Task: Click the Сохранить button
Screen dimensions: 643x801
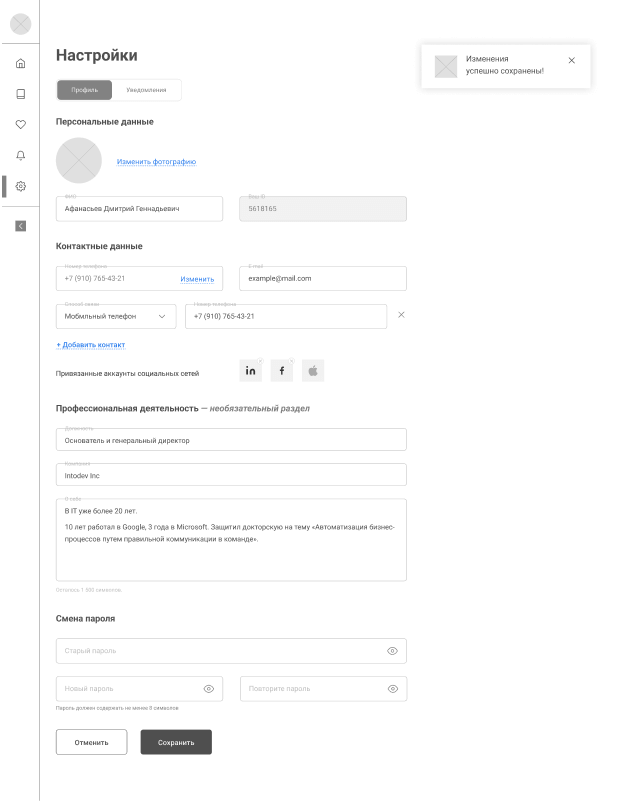Action: coord(176,742)
